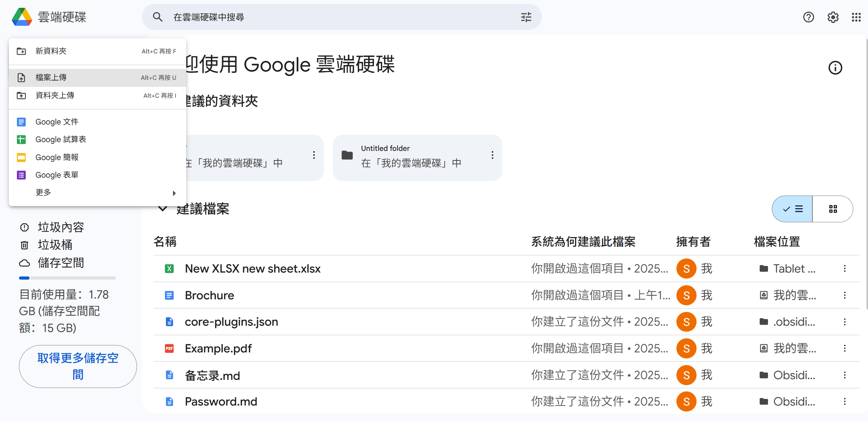
Task: Create a new Google 試算表
Action: 97,140
